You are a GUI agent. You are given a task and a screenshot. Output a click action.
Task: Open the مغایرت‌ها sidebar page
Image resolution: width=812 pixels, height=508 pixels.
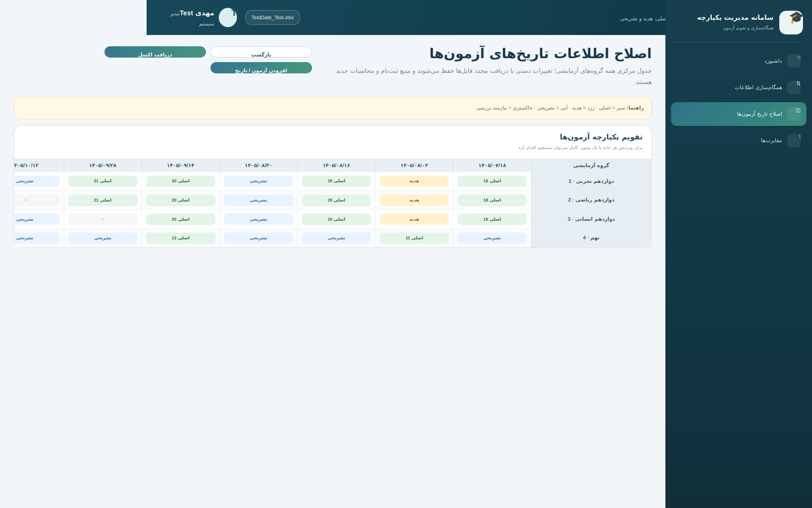pos(739,141)
